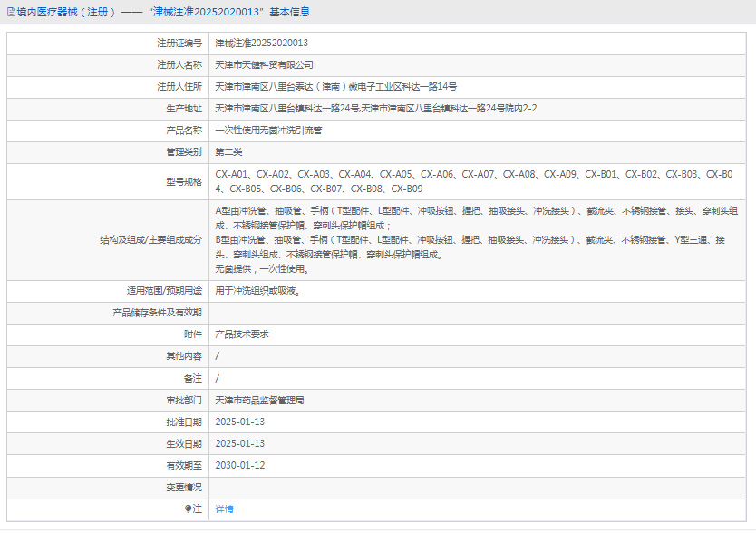Click the 批准日期 row label
The image size is (756, 533).
[184, 422]
